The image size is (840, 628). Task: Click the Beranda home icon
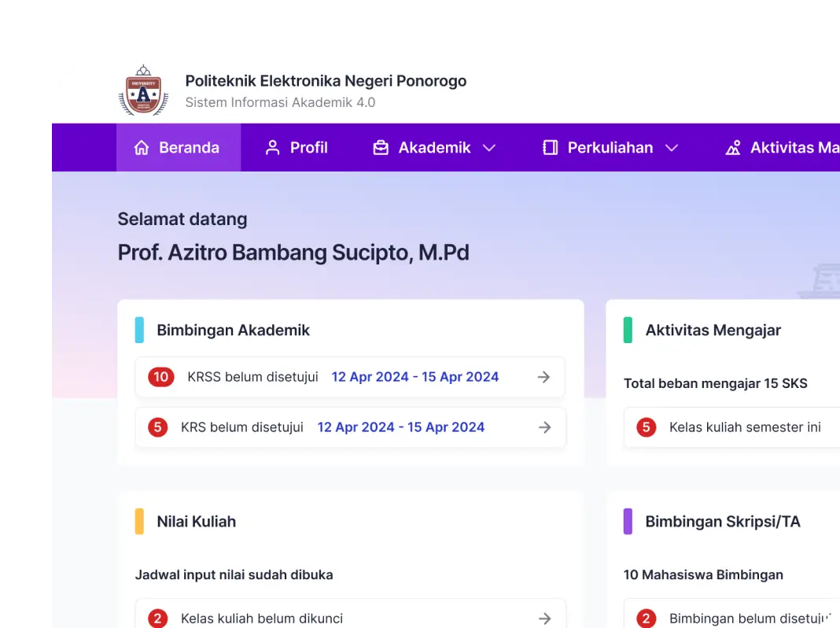[x=142, y=147]
